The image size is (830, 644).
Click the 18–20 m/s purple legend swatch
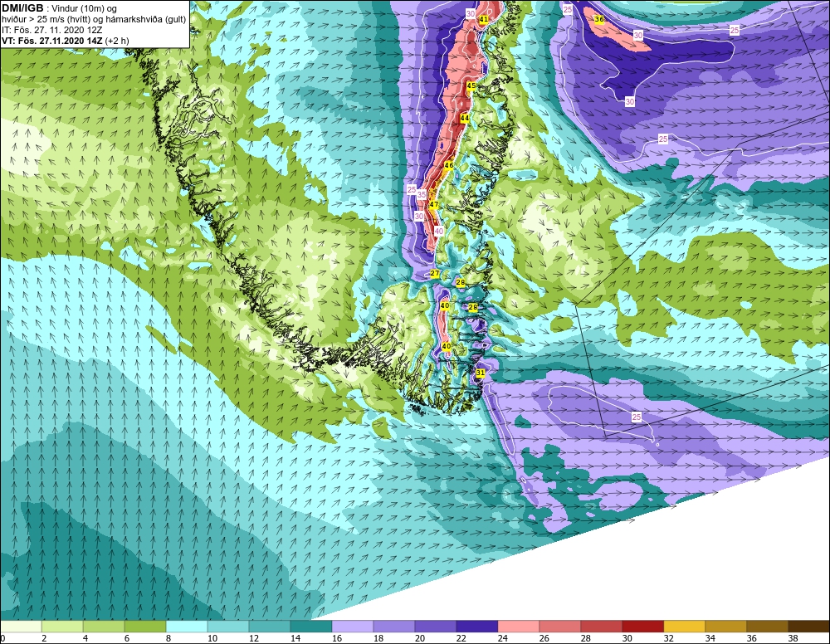tap(394, 627)
